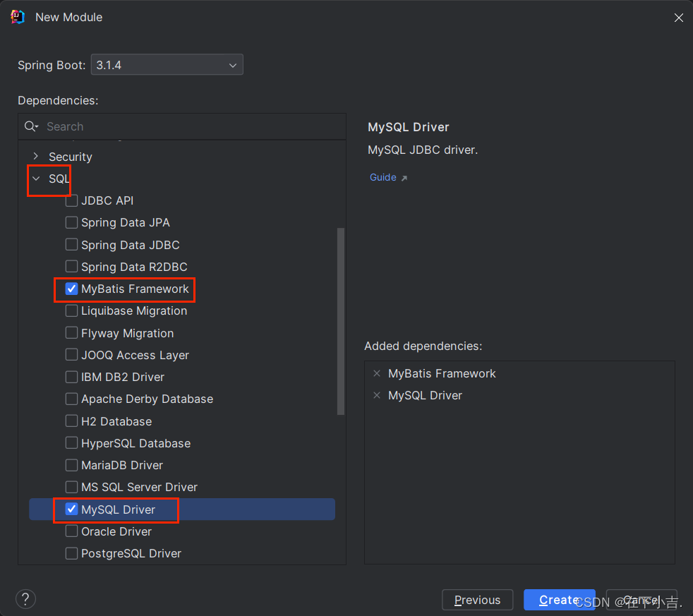Screen dimensions: 693x616
Task: Click the IntelliJ IDEA logo icon
Action: [x=17, y=17]
